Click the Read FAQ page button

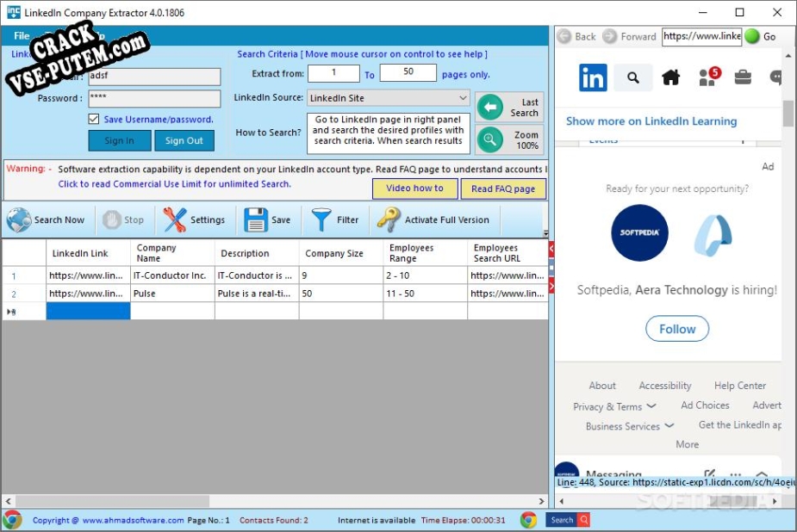coord(503,189)
